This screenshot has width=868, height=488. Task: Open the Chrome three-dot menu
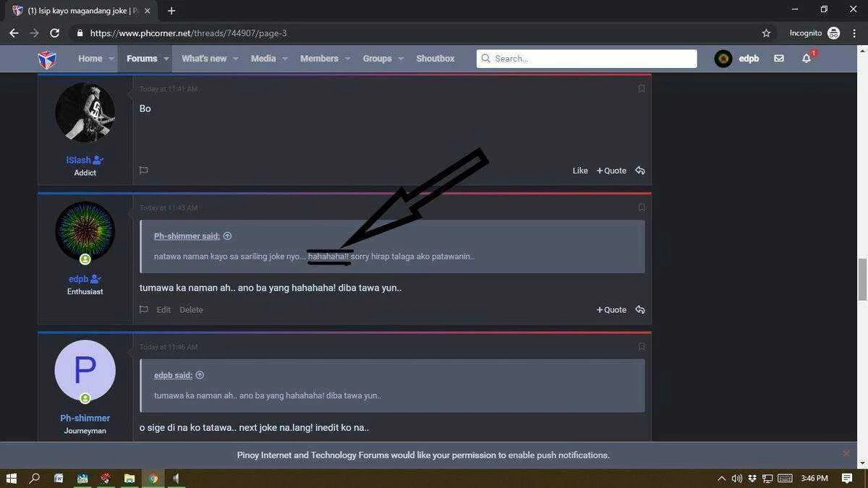click(x=854, y=33)
